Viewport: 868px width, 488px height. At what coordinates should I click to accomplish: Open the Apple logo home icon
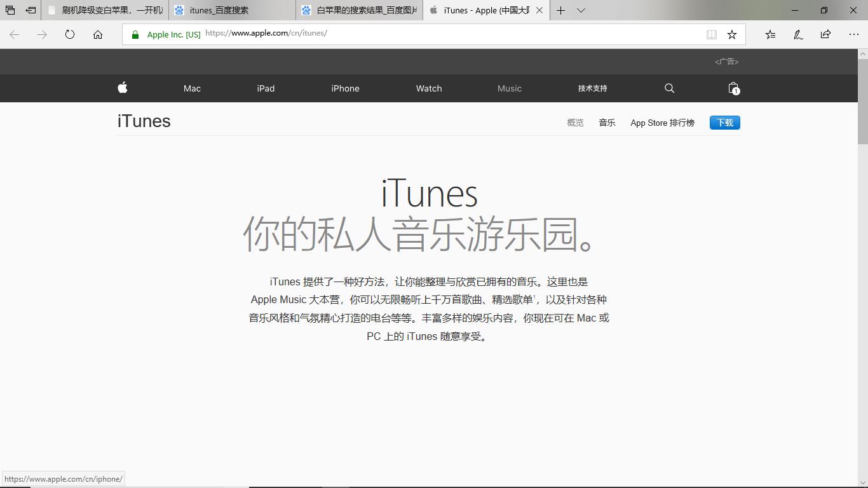point(122,88)
